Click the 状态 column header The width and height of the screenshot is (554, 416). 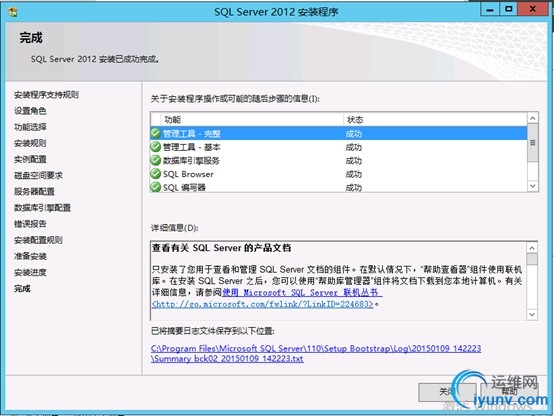point(435,119)
